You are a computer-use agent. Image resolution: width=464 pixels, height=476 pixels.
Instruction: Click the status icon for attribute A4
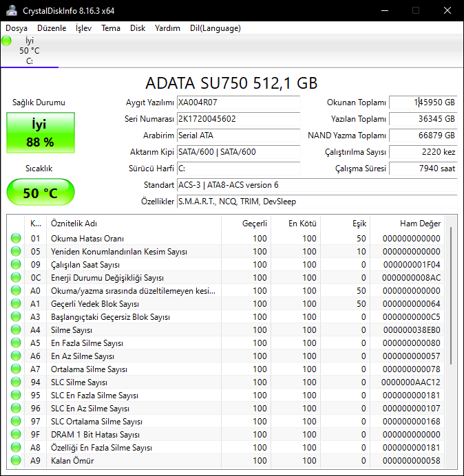click(x=16, y=329)
